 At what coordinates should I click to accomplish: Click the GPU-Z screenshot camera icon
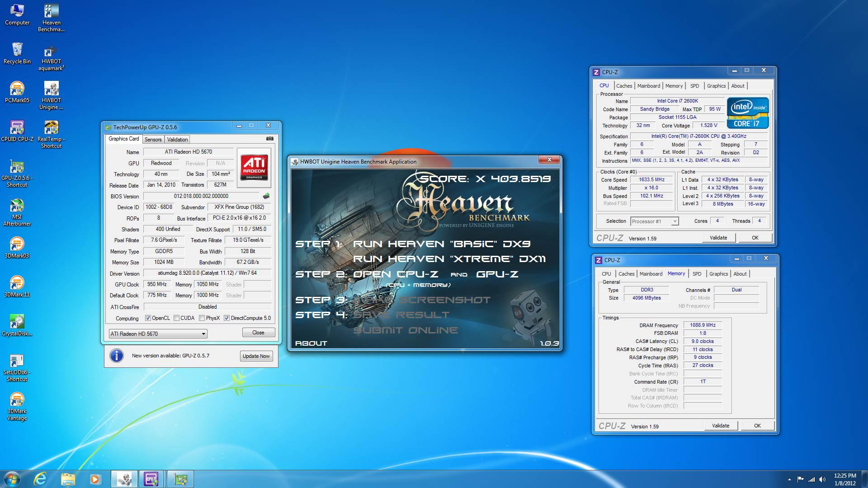click(x=269, y=139)
